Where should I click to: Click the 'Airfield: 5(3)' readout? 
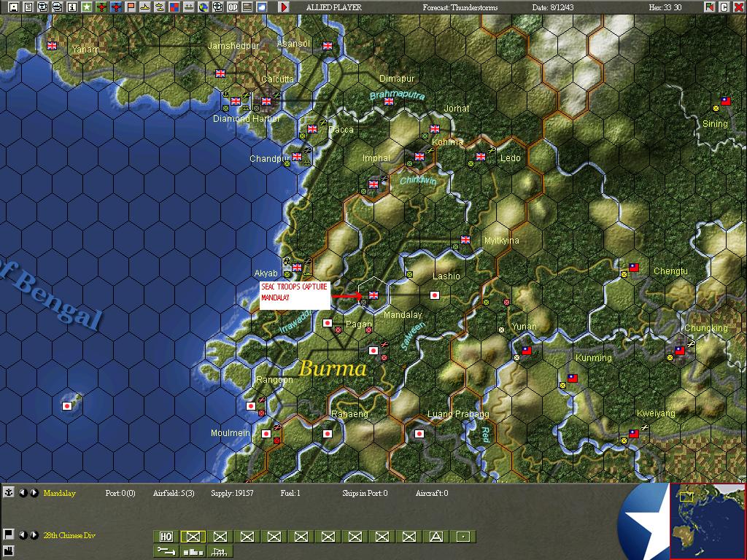[x=174, y=493]
